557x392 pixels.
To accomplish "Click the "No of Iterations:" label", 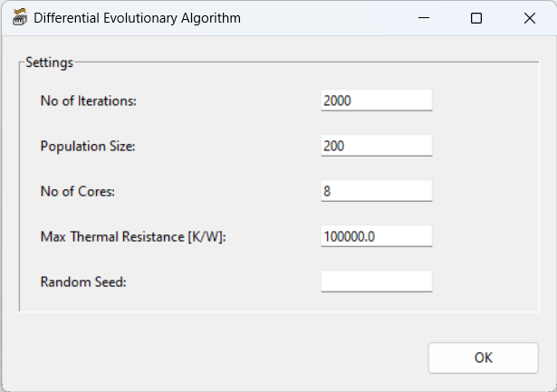I will coord(89,100).
